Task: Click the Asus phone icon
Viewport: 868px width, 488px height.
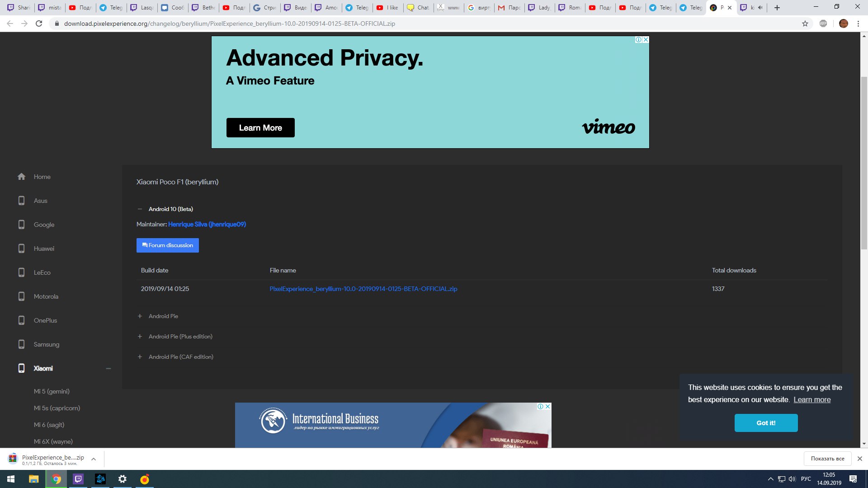Action: (21, 201)
